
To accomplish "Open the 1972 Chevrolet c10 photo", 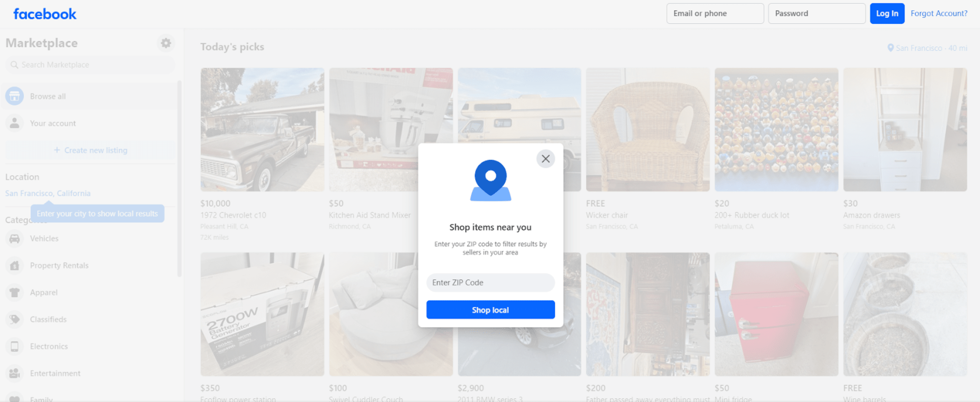I will coord(262,130).
